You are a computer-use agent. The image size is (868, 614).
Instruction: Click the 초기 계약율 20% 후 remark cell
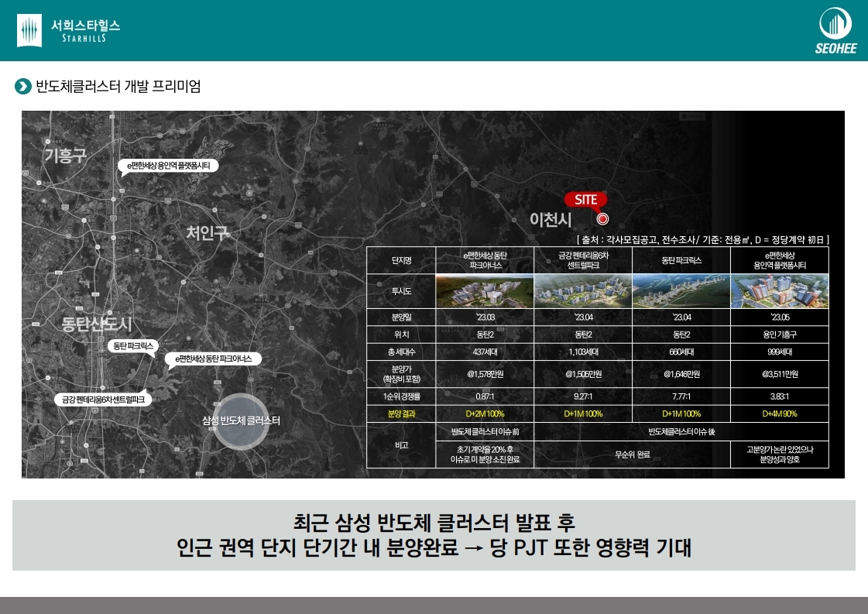(x=485, y=454)
